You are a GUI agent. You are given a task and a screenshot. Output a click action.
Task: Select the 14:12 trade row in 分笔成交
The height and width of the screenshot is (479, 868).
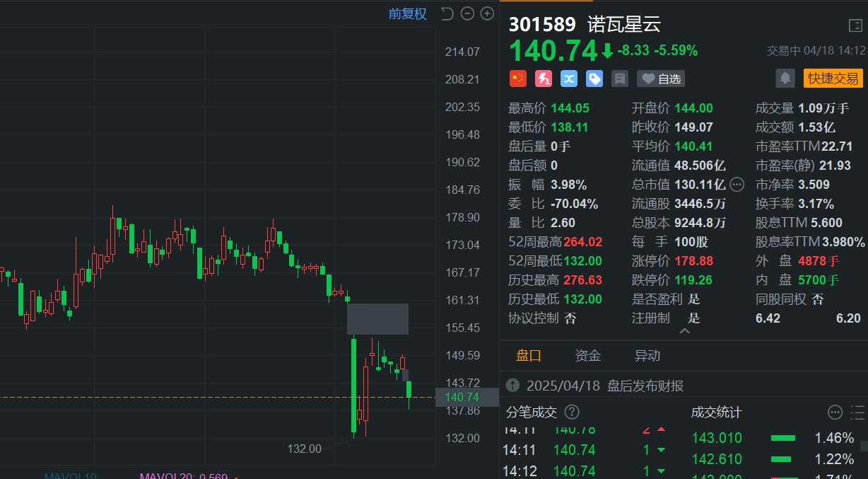pyautogui.click(x=588, y=470)
